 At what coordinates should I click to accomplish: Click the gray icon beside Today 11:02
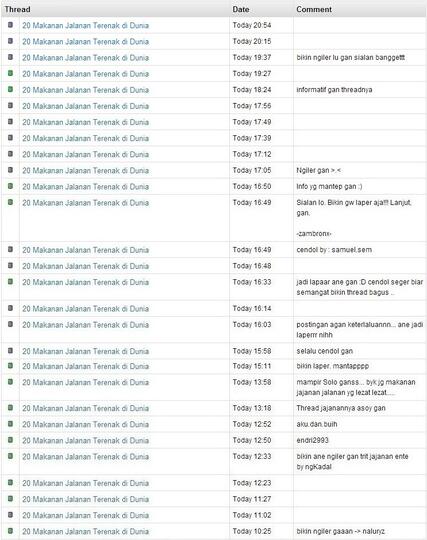[10, 515]
